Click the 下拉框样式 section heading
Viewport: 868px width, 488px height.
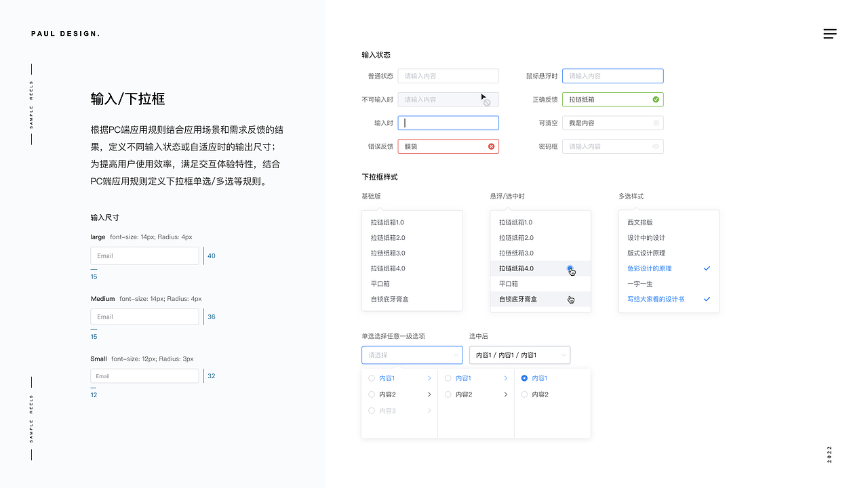pyautogui.click(x=380, y=177)
